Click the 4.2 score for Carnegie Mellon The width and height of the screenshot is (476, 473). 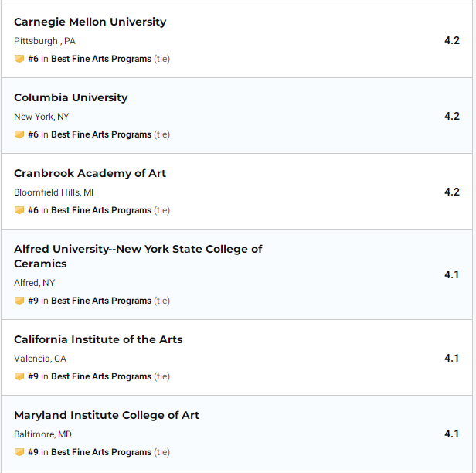tap(452, 40)
